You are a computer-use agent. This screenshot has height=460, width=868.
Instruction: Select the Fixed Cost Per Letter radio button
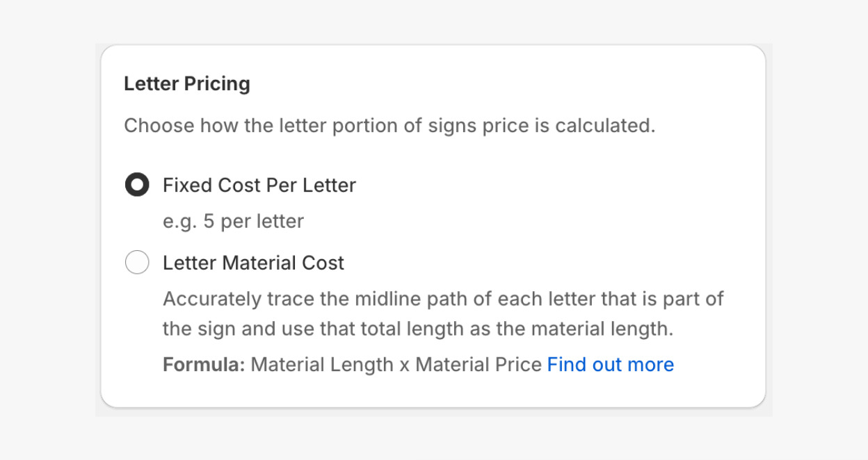(x=137, y=186)
